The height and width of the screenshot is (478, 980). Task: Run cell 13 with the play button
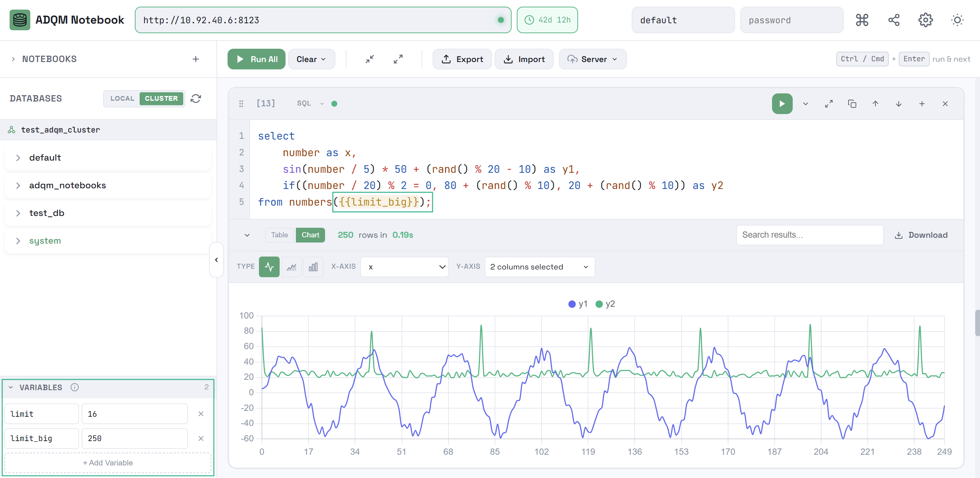[782, 103]
